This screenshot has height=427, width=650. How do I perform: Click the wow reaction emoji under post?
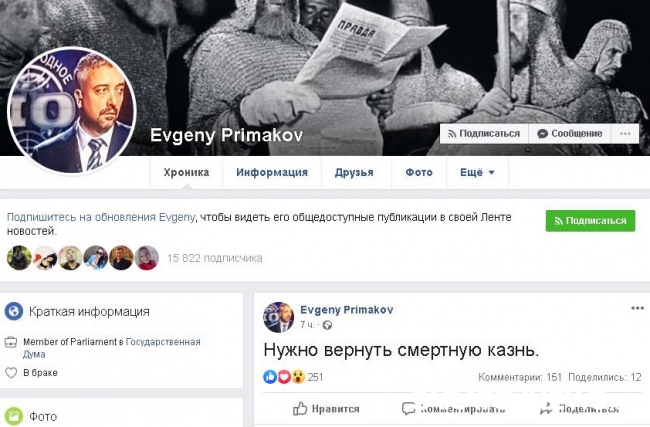(298, 377)
